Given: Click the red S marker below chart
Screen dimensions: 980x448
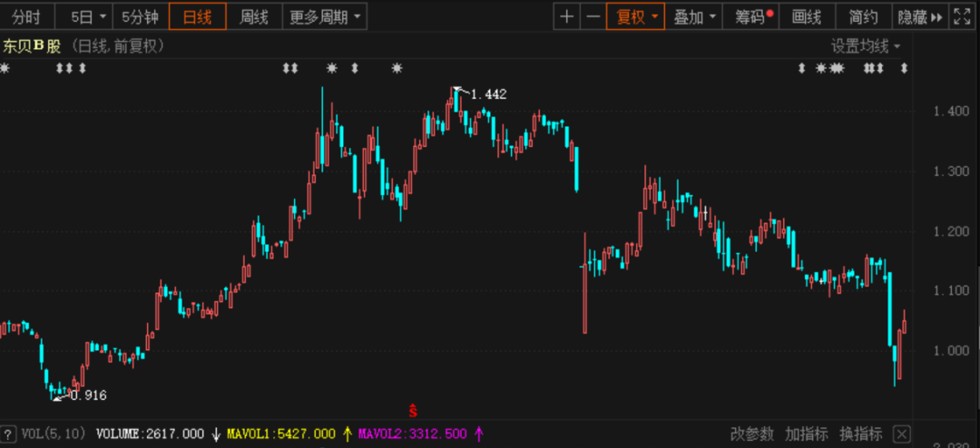Looking at the screenshot, I should [x=413, y=409].
